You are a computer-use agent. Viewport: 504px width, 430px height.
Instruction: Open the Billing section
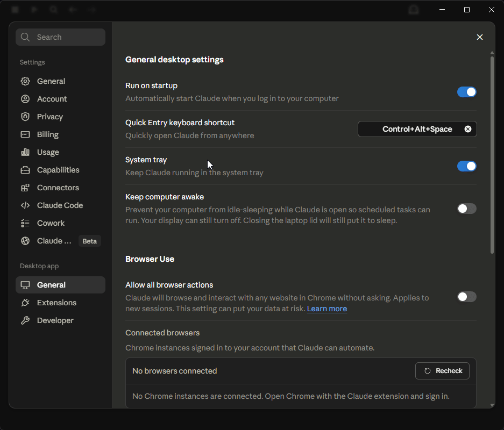coord(60,134)
